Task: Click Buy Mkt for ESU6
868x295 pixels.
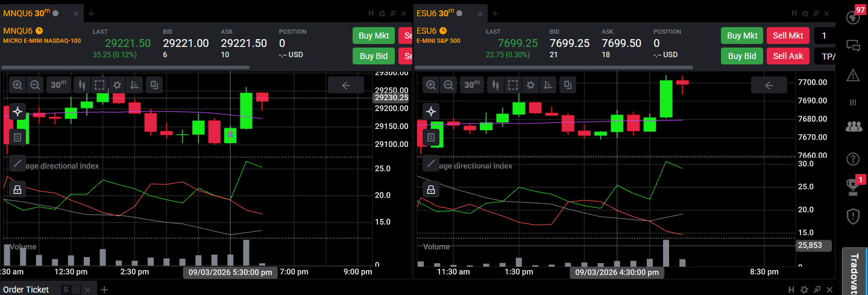Action: pos(742,36)
